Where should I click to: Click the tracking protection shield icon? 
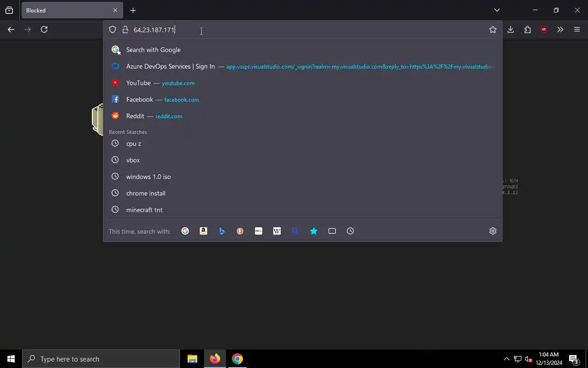(113, 29)
